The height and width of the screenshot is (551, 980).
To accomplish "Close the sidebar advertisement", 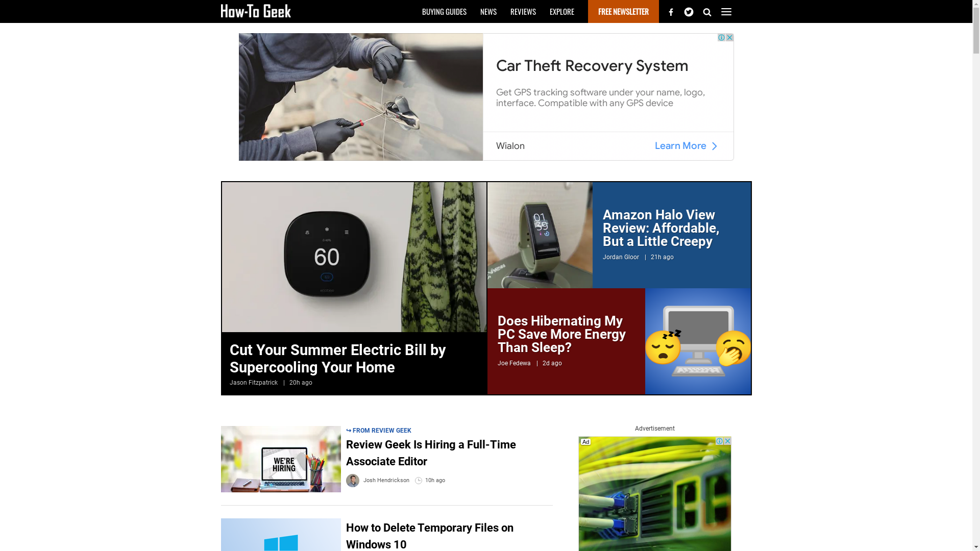I will click(727, 441).
